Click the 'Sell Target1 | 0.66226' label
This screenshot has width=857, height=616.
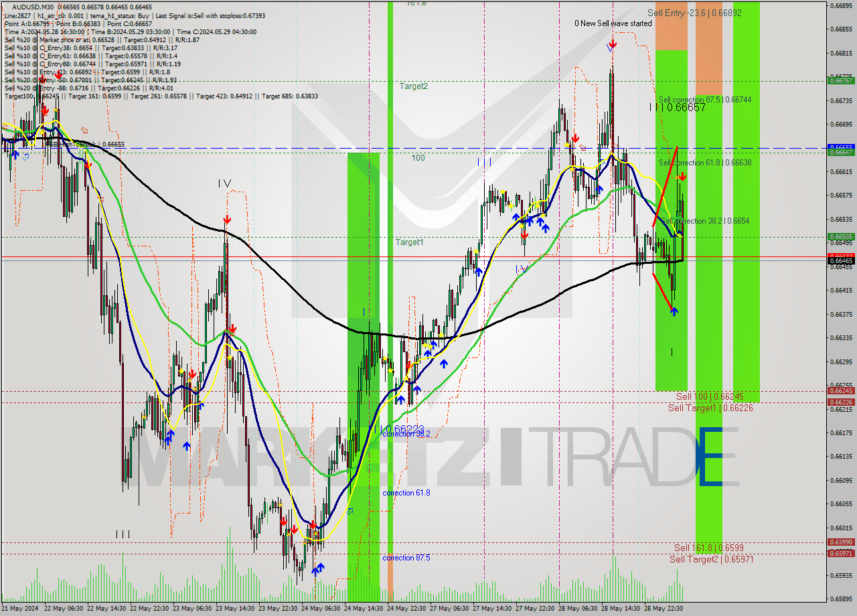click(x=710, y=408)
